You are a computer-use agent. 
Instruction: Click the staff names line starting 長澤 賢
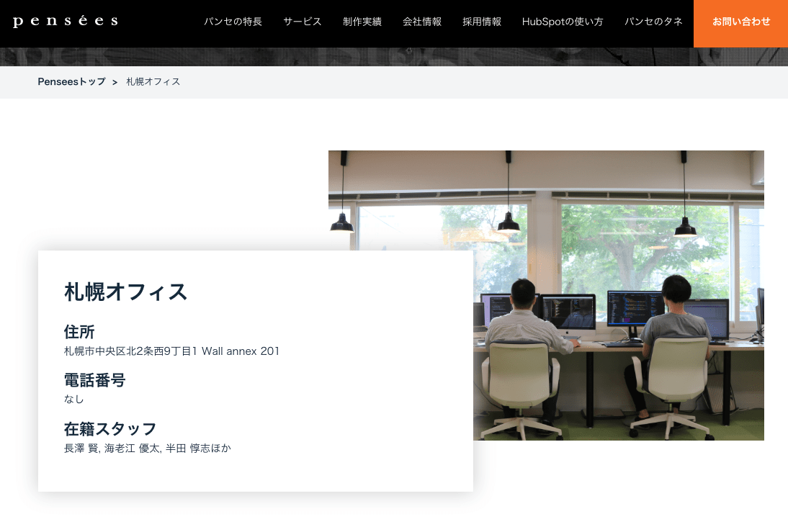[x=148, y=448]
